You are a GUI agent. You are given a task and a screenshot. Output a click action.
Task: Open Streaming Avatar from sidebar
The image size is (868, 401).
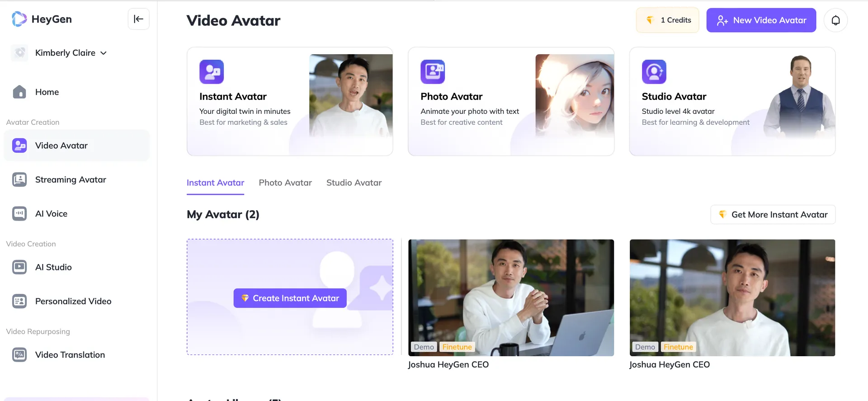tap(71, 179)
